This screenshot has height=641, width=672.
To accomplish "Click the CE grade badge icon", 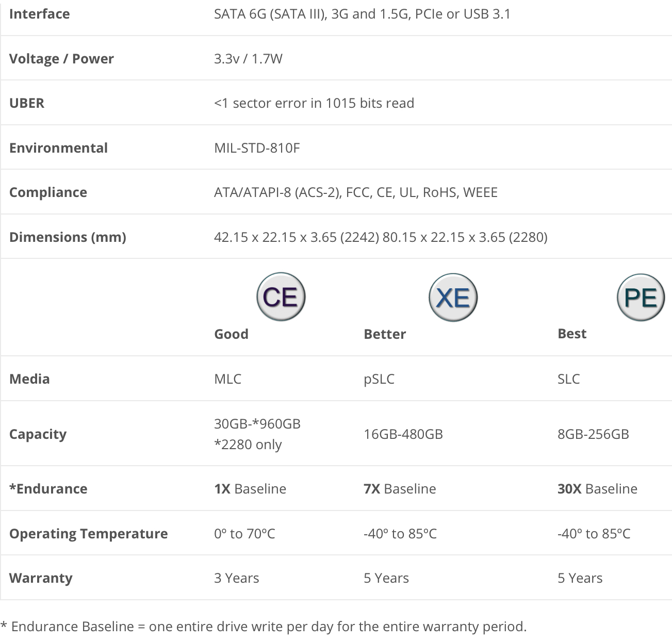I will [x=281, y=297].
